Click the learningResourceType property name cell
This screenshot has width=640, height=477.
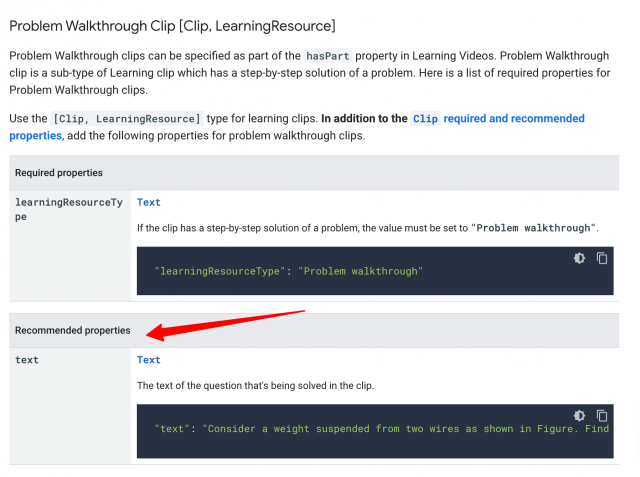69,209
